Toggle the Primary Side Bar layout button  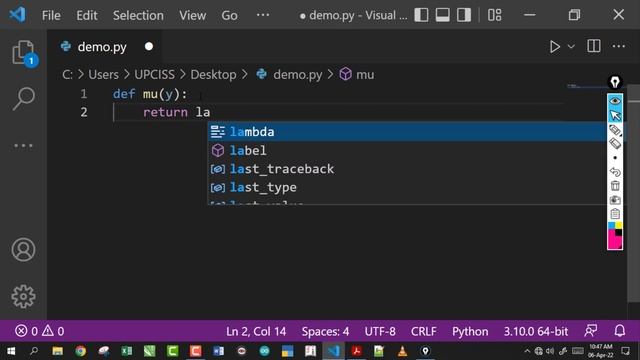click(x=421, y=15)
